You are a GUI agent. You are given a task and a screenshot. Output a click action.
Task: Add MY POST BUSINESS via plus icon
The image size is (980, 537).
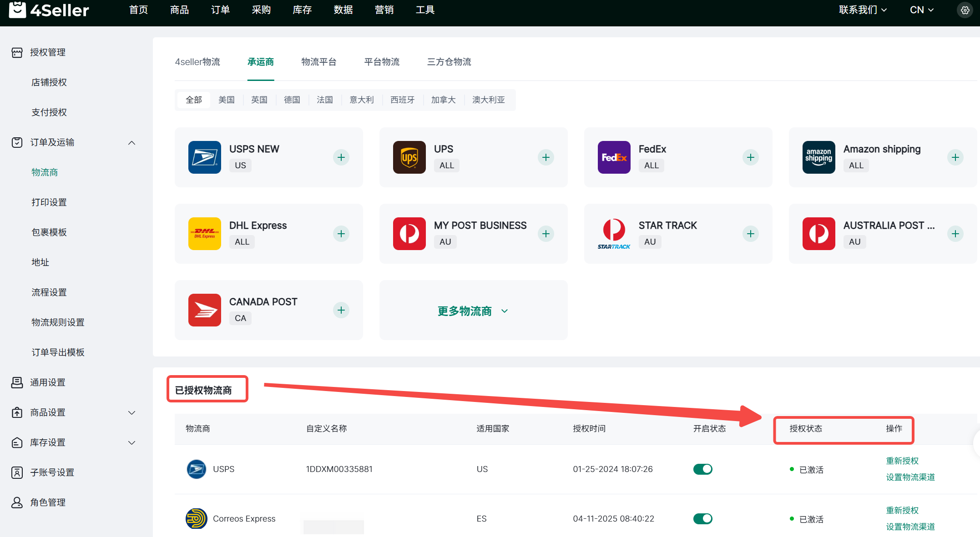546,234
